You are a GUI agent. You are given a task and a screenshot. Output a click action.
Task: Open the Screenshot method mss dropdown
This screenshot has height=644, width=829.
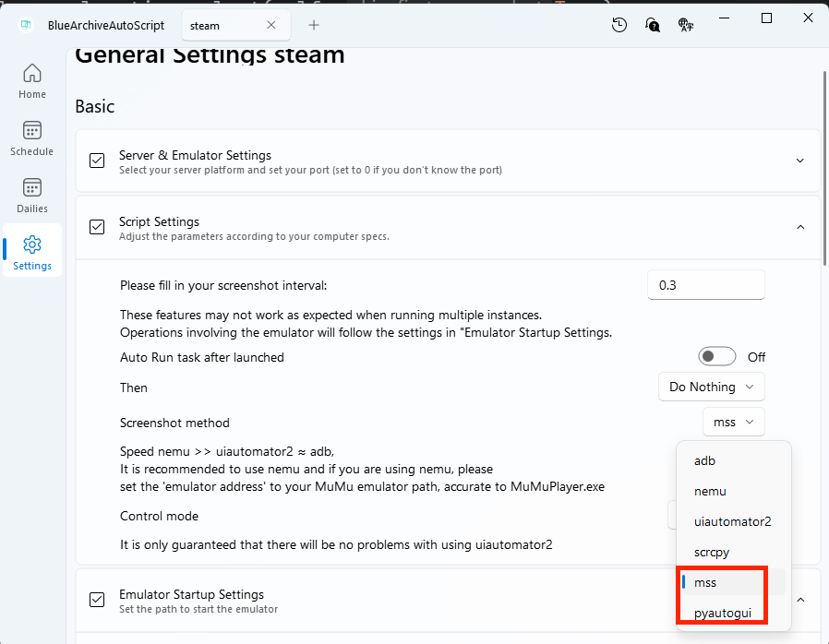coord(734,423)
